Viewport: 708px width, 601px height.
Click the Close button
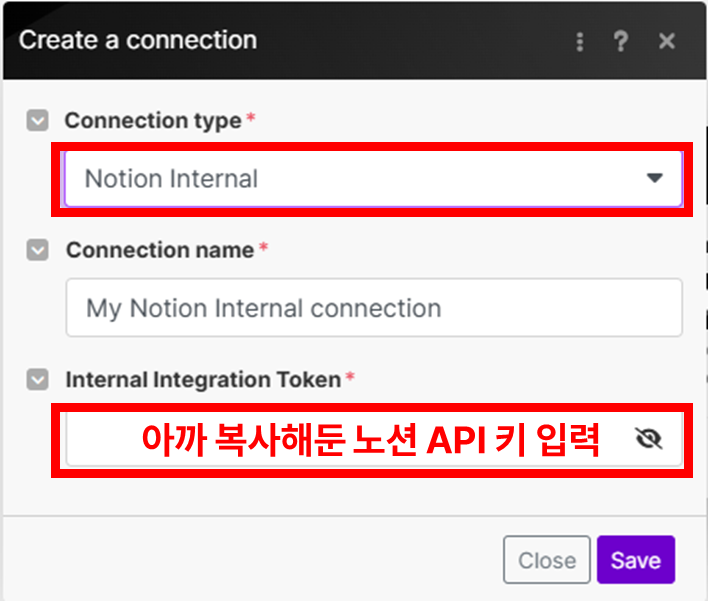(547, 560)
